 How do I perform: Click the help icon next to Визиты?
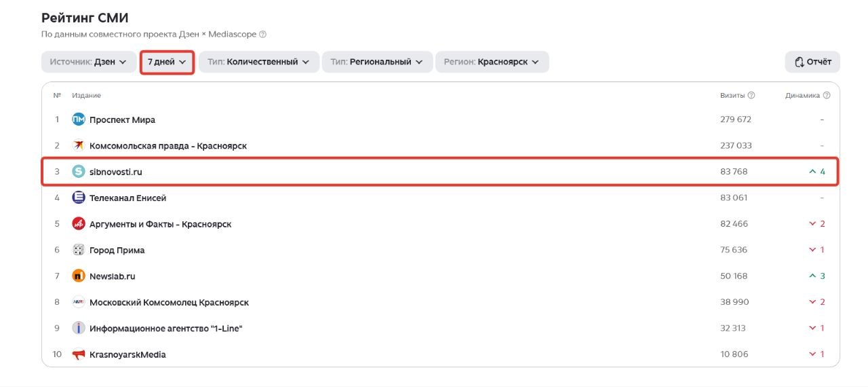(751, 96)
